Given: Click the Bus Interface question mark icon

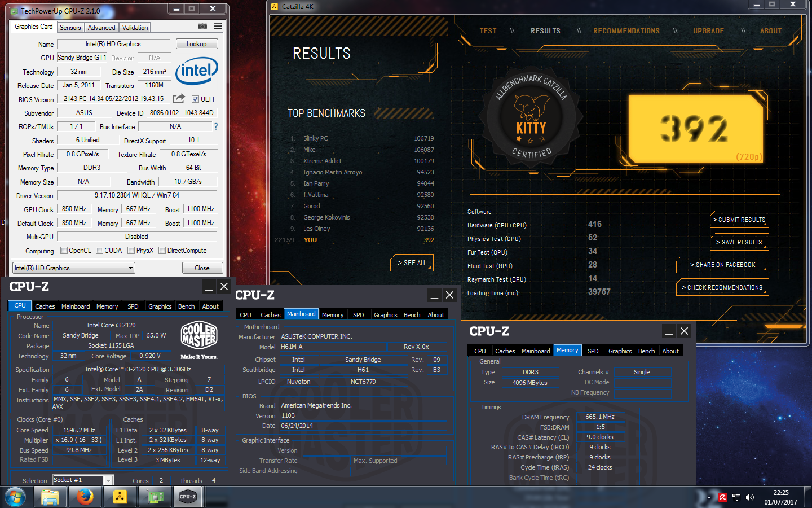Looking at the screenshot, I should (216, 126).
